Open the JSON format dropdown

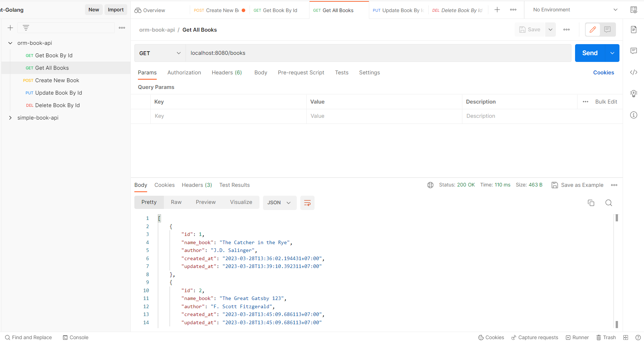tap(280, 203)
